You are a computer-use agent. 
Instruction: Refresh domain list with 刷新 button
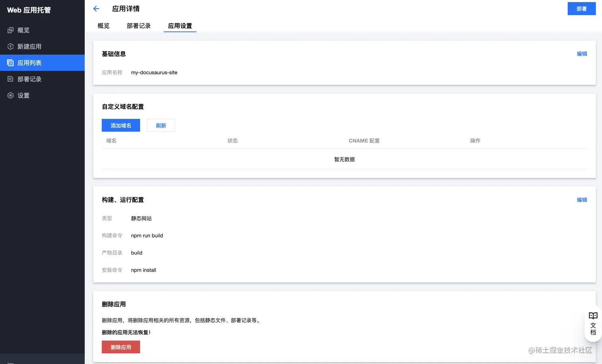[161, 125]
